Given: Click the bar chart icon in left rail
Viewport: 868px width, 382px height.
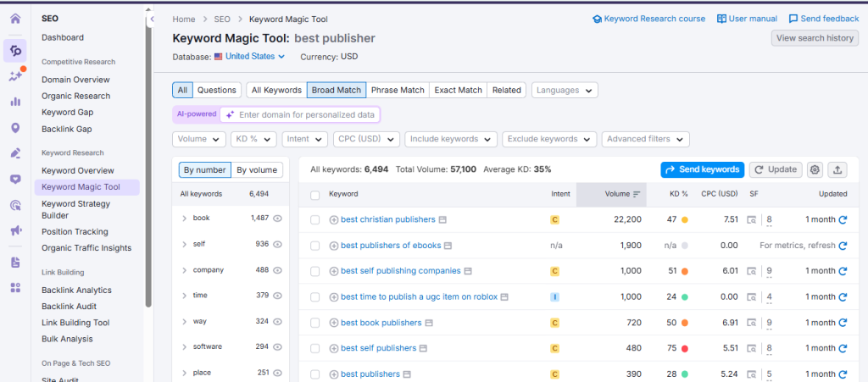Looking at the screenshot, I should point(14,102).
